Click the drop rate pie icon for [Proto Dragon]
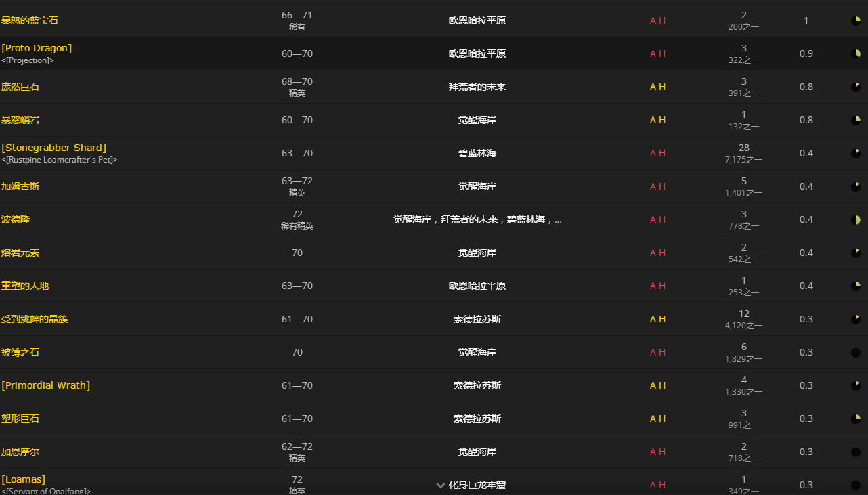The width and height of the screenshot is (868, 495). [856, 53]
